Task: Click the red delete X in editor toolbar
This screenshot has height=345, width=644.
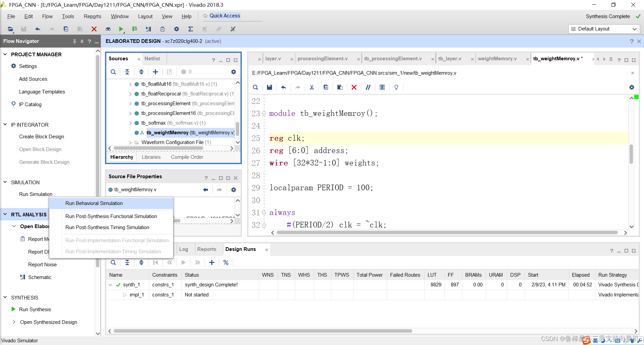Action: (354, 87)
